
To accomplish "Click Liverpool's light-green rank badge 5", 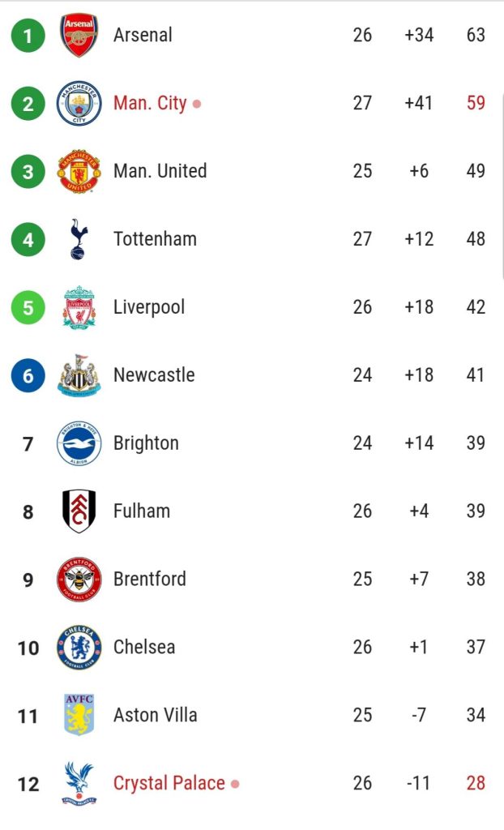I will pyautogui.click(x=27, y=307).
